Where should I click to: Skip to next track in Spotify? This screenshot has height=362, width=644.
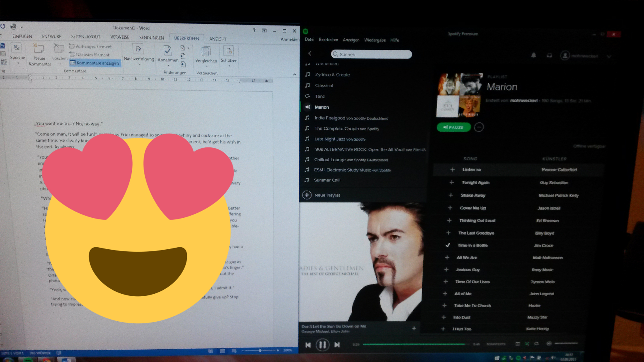click(337, 345)
